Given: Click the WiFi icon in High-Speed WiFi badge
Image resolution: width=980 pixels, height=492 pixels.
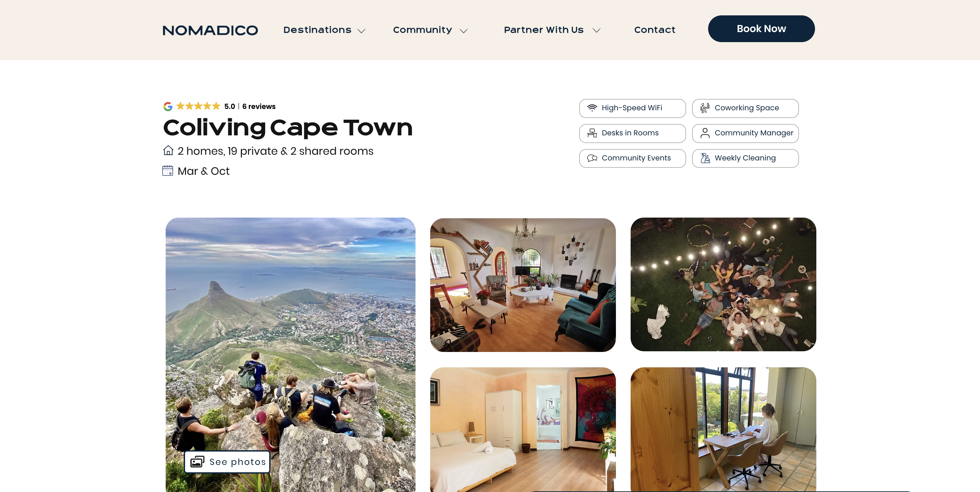Looking at the screenshot, I should (592, 108).
